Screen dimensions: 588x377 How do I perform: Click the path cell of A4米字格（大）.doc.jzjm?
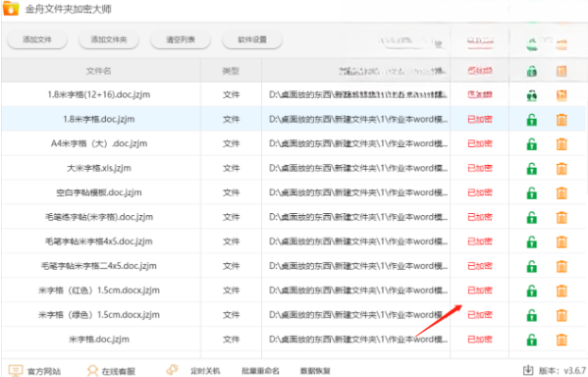358,143
